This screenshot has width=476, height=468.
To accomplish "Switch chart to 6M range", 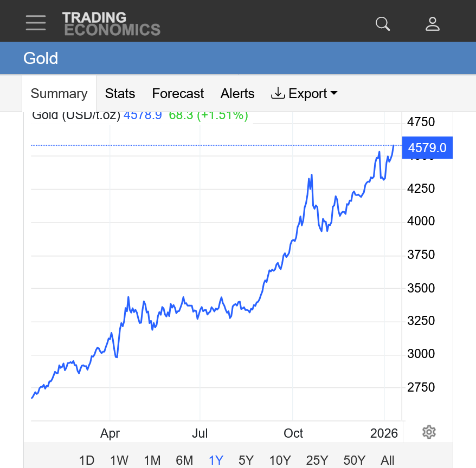I will pos(184,460).
